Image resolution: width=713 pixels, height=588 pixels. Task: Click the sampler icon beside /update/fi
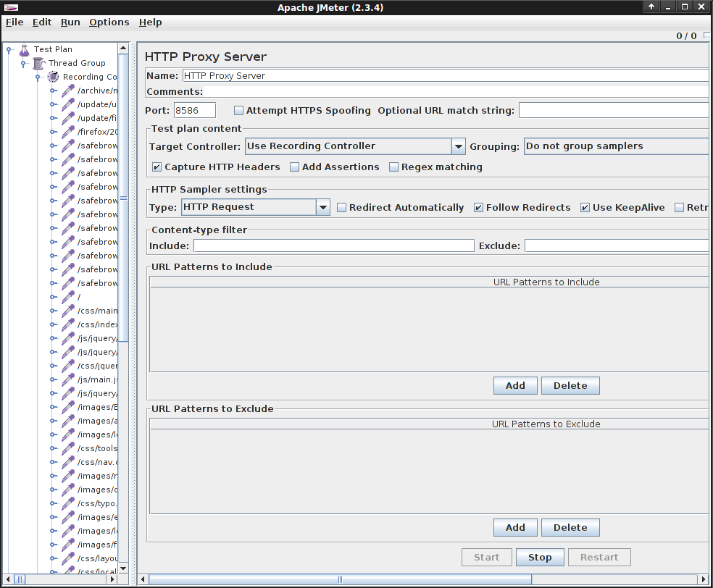pos(68,118)
